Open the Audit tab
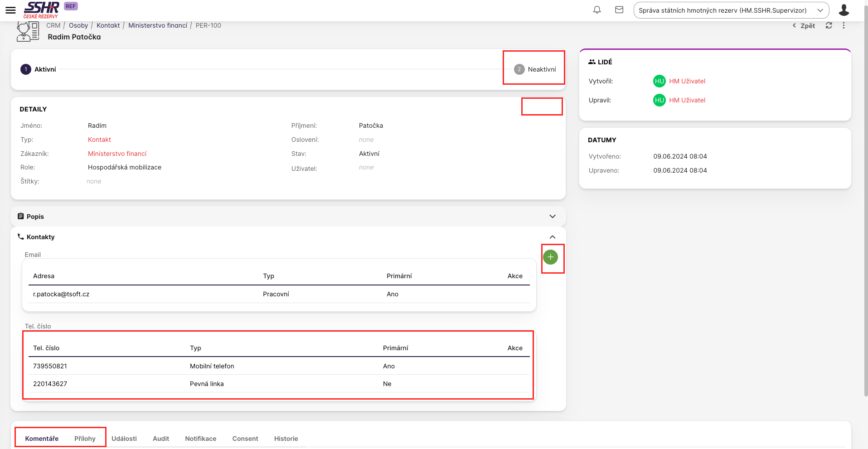 (161, 439)
